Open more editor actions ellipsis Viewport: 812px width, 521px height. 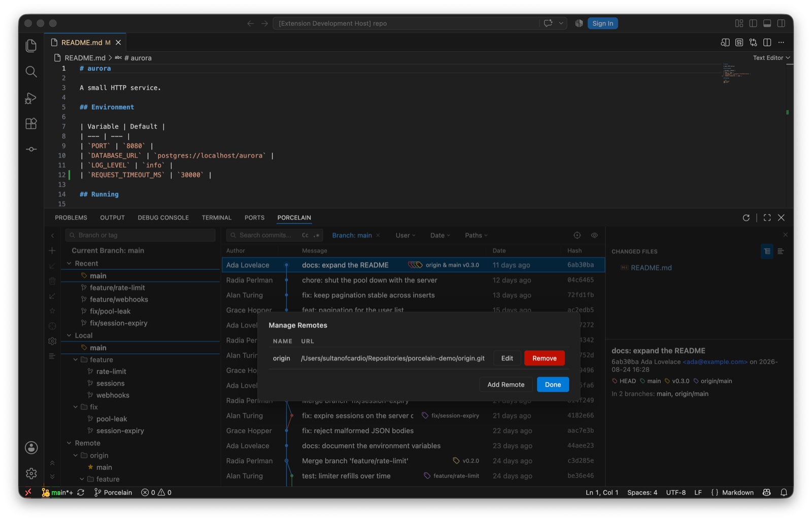pyautogui.click(x=782, y=43)
